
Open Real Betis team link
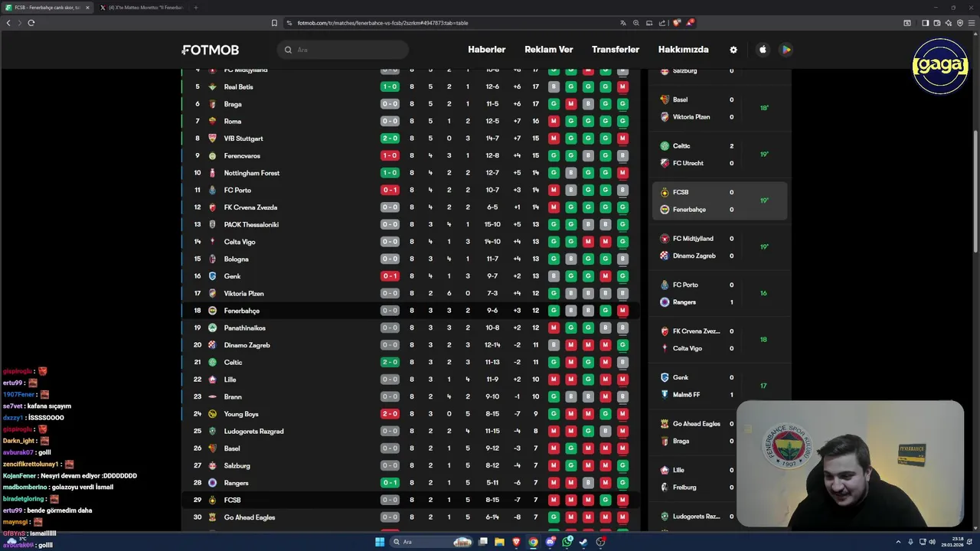tap(238, 87)
